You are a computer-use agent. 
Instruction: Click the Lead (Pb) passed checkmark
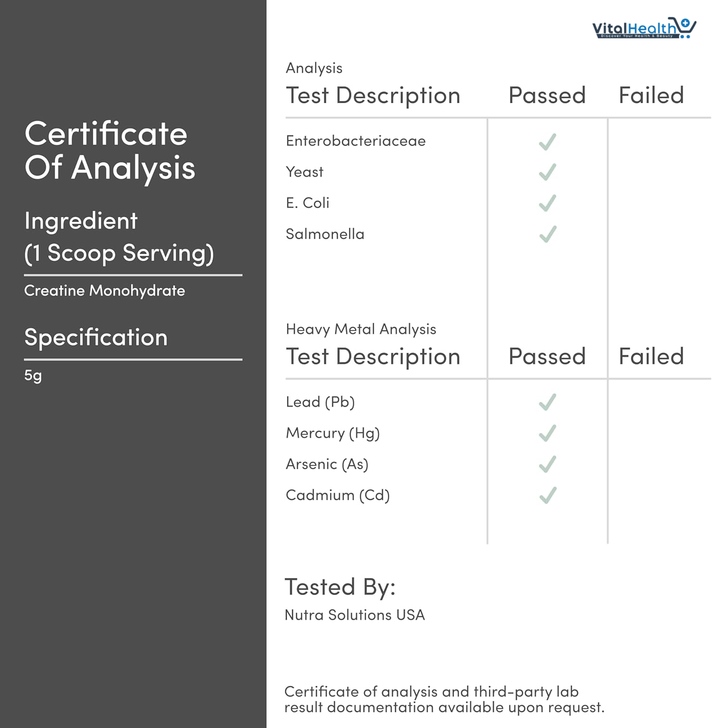point(547,402)
